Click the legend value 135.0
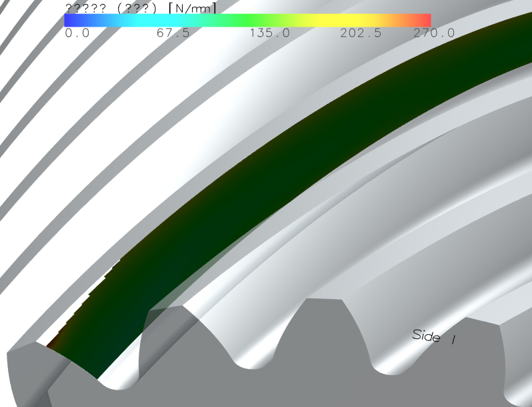The width and height of the screenshot is (532, 407). click(x=270, y=33)
